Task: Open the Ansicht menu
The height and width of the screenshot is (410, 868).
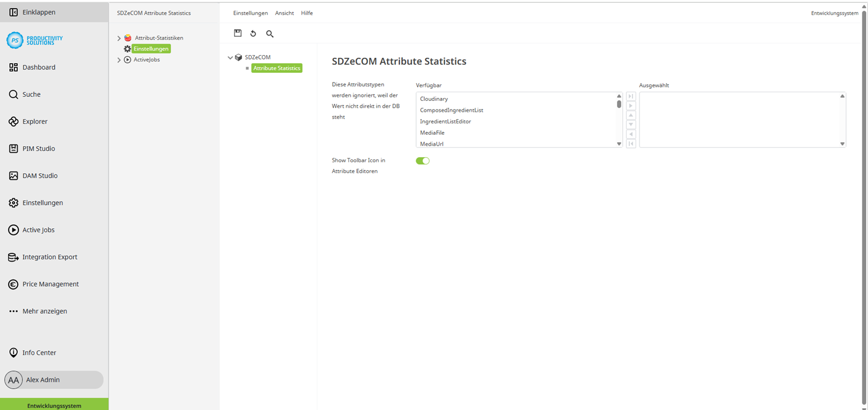Action: [x=284, y=13]
